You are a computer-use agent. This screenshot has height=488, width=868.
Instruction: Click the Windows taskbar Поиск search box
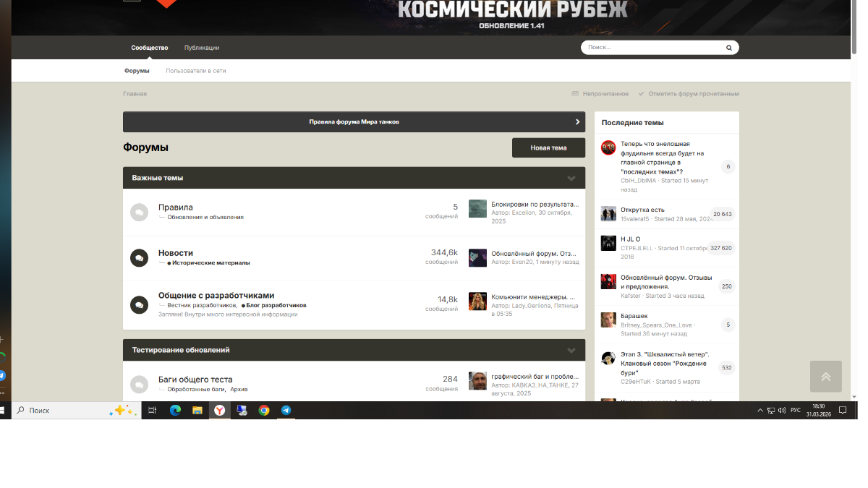click(x=75, y=410)
